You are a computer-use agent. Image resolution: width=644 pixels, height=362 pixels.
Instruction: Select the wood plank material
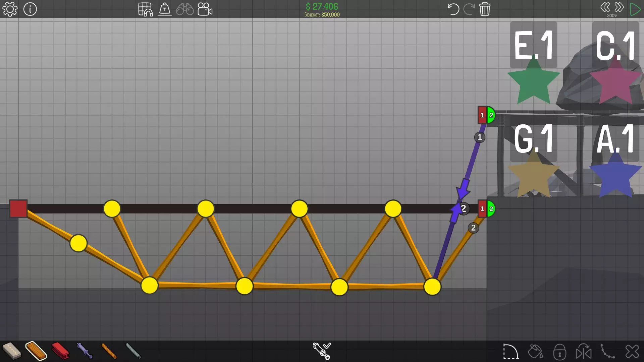[x=36, y=351]
